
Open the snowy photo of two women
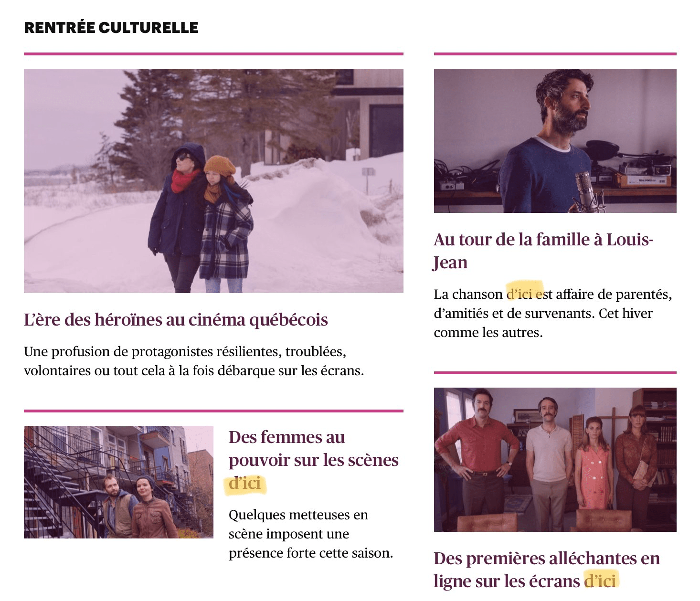coord(213,181)
